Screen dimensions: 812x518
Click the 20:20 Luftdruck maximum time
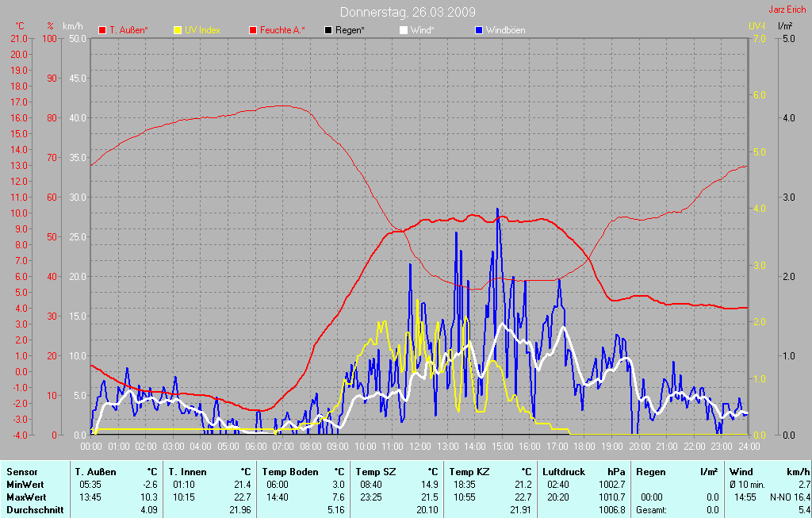tap(558, 497)
